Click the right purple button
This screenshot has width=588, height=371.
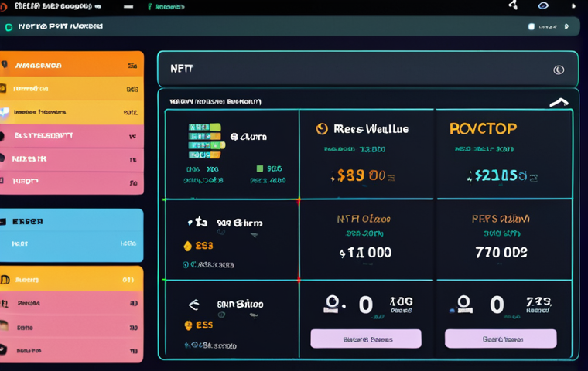[501, 339]
